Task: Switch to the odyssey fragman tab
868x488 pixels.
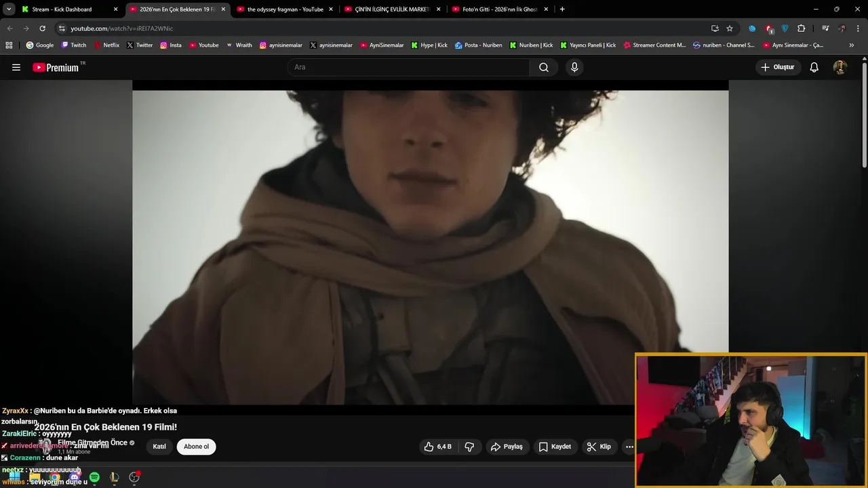Action: pos(285,9)
